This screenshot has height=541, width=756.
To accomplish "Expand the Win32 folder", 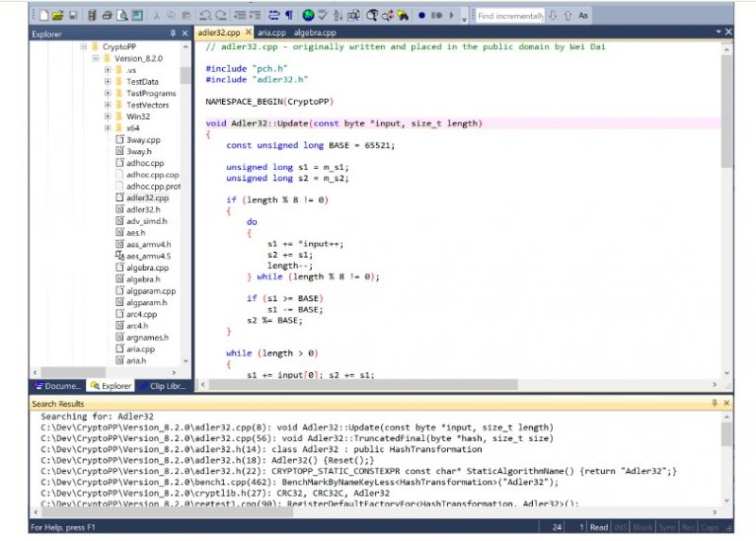I will click(108, 116).
